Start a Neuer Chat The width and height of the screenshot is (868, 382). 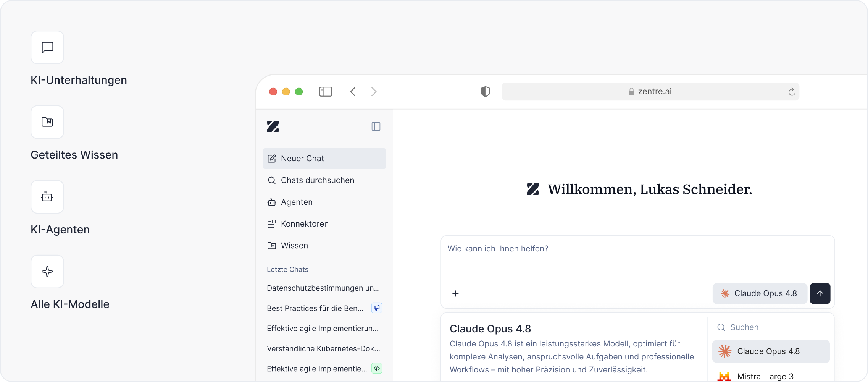[324, 159]
